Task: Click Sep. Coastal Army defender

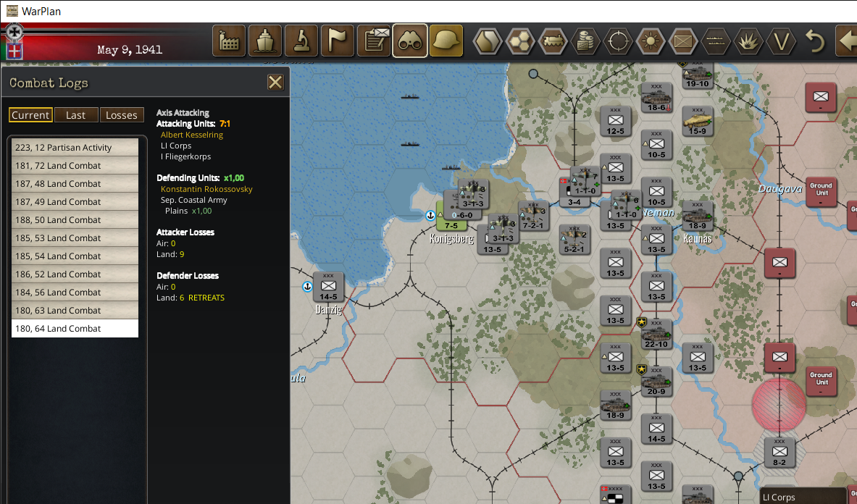Action: coord(194,200)
